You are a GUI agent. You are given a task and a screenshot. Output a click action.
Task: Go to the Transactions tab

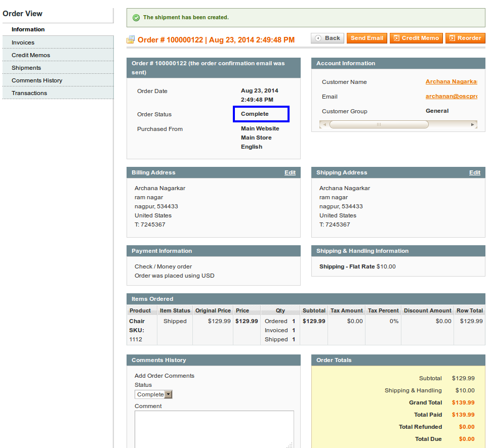29,93
